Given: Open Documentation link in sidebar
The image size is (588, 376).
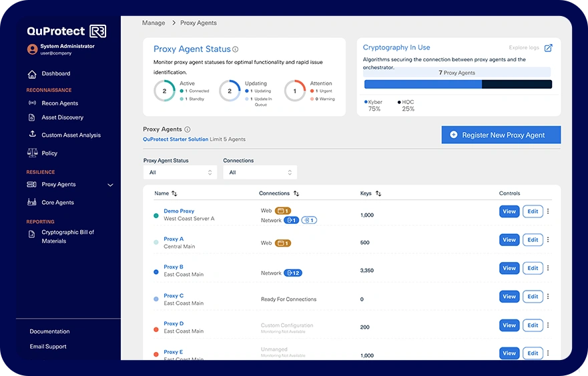Looking at the screenshot, I should pos(49,331).
